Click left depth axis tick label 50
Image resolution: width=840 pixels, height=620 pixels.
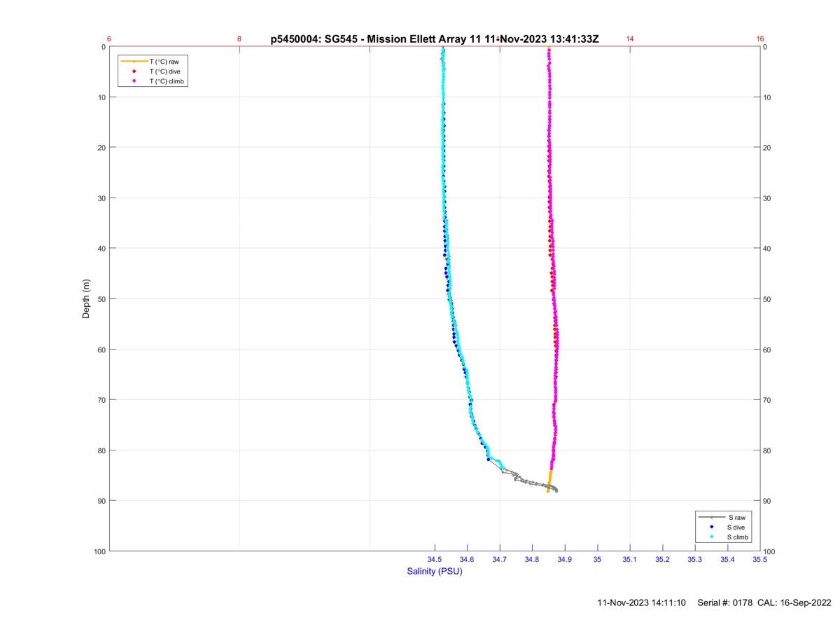(x=101, y=299)
